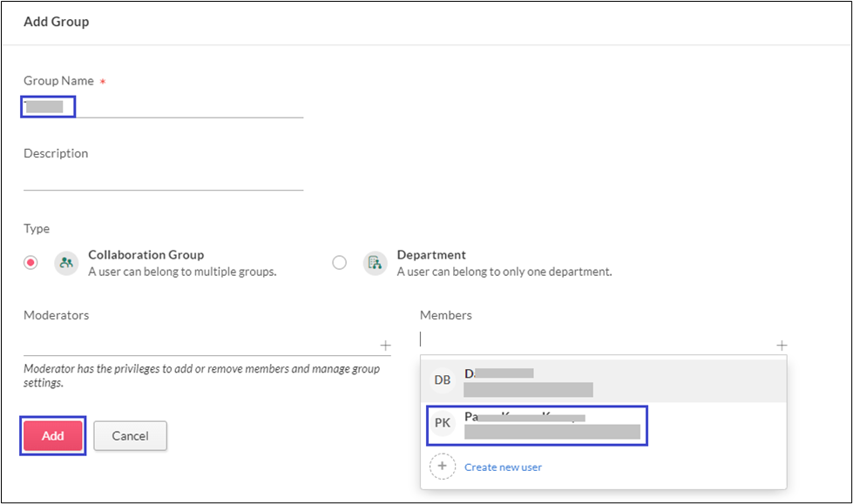Pick the second user starting with Pa
853x504 pixels.
click(x=551, y=424)
